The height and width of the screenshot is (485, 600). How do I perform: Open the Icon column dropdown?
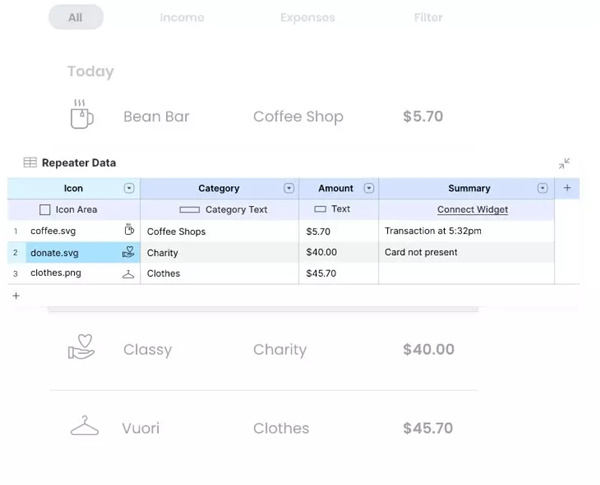[129, 188]
